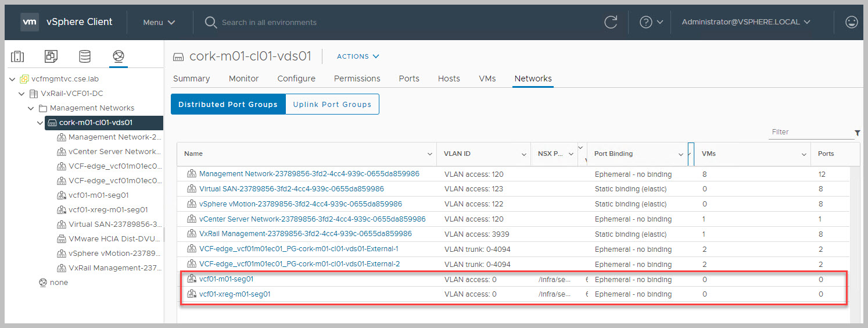This screenshot has height=328, width=868.
Task: Open the Storage inventory icon
Action: pyautogui.click(x=85, y=56)
